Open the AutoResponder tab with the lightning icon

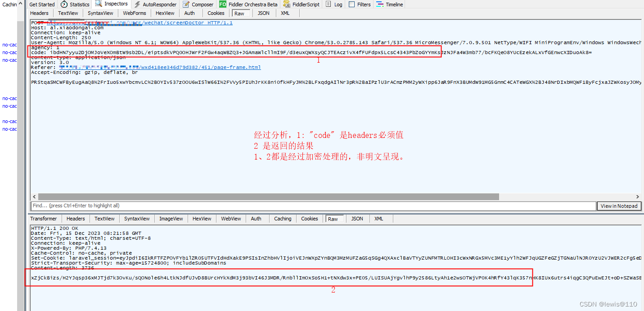coord(156,5)
